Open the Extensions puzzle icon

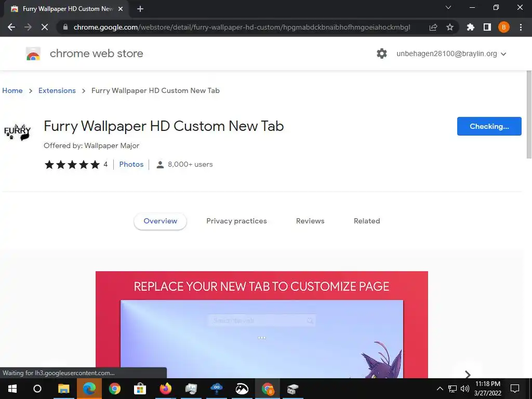[470, 27]
